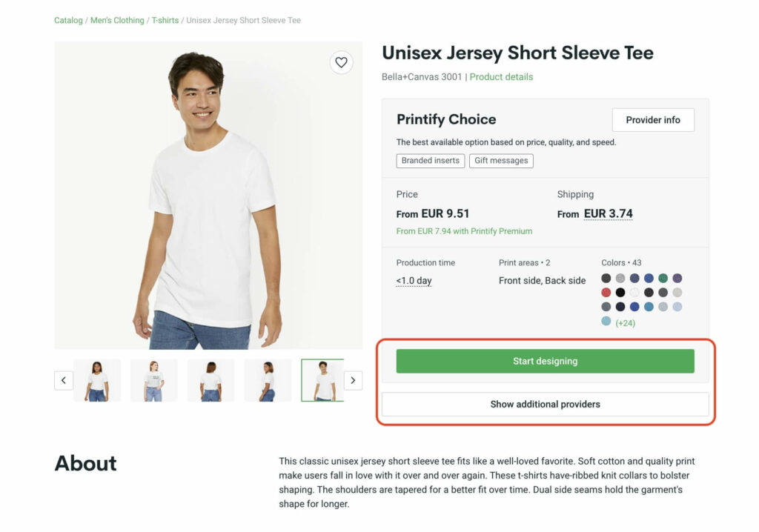Viewport: 759px width, 532px height.
Task: Open the Men's Clothing category
Action: pos(116,20)
